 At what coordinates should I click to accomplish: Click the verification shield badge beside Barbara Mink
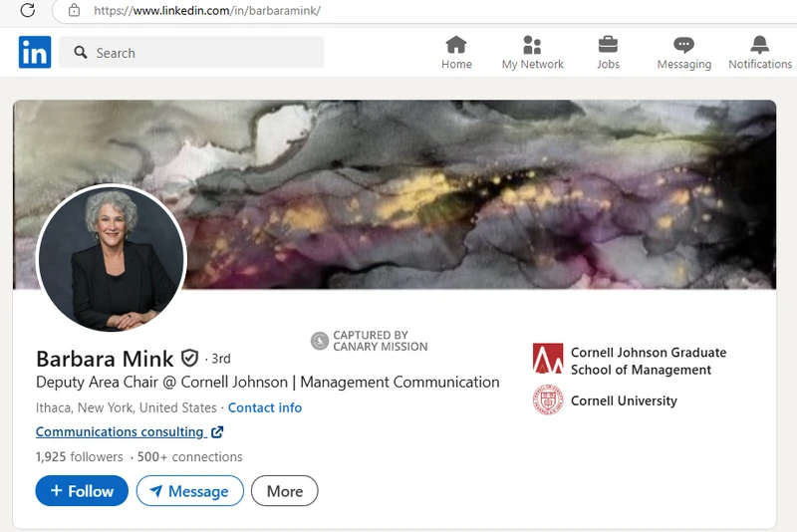[189, 359]
